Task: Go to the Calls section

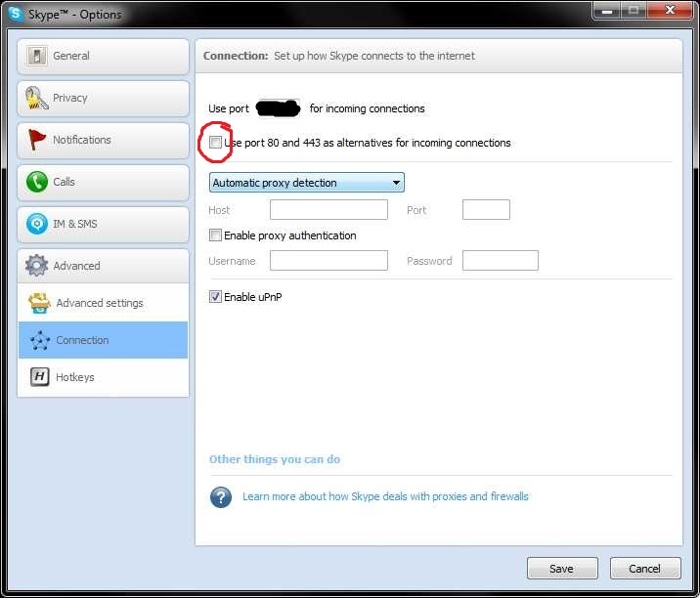Action: [103, 182]
